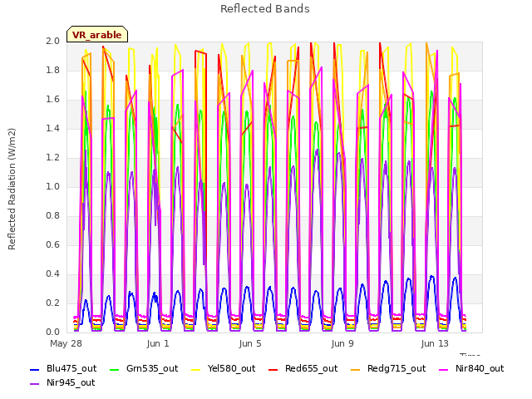
Task: Click the 0.2 y-axis tick label
Action: (x=52, y=303)
